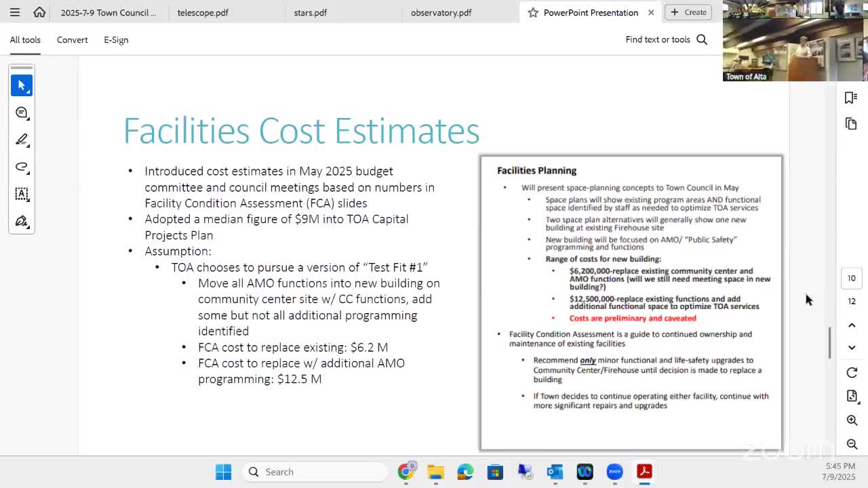This screenshot has width=868, height=488.
Task: Click Find text or tools
Action: [x=666, y=40]
